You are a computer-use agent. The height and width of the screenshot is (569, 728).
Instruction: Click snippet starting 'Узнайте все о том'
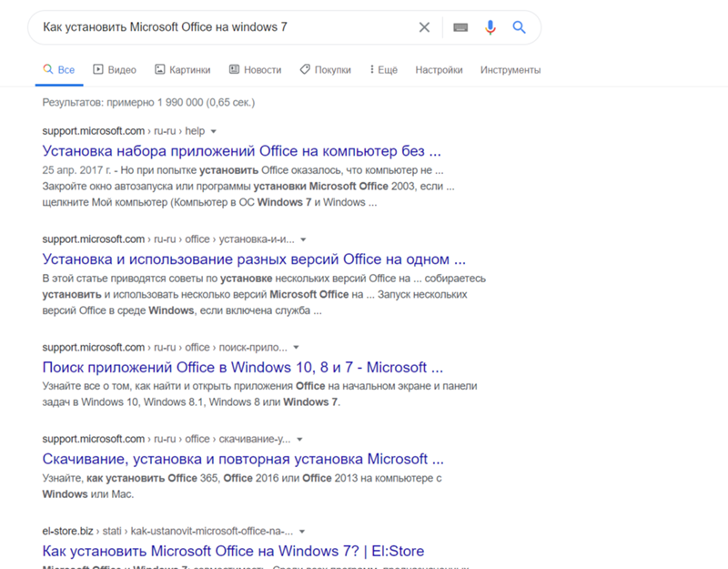tap(259, 394)
